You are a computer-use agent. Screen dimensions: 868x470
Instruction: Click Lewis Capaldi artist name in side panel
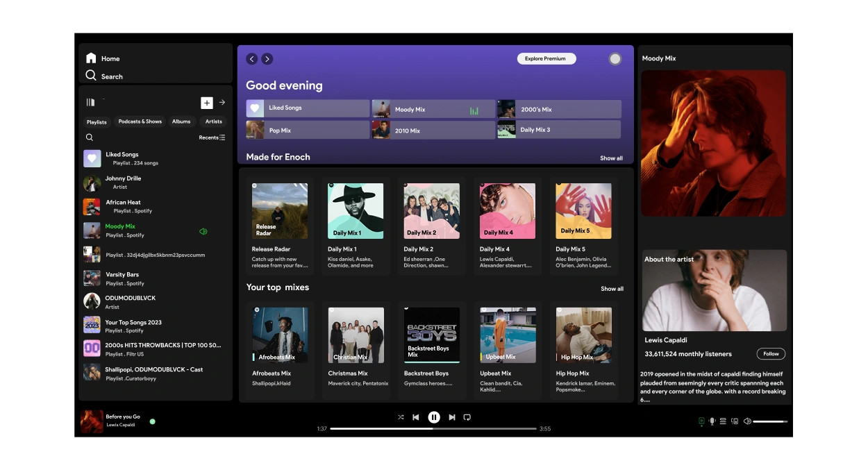click(666, 340)
